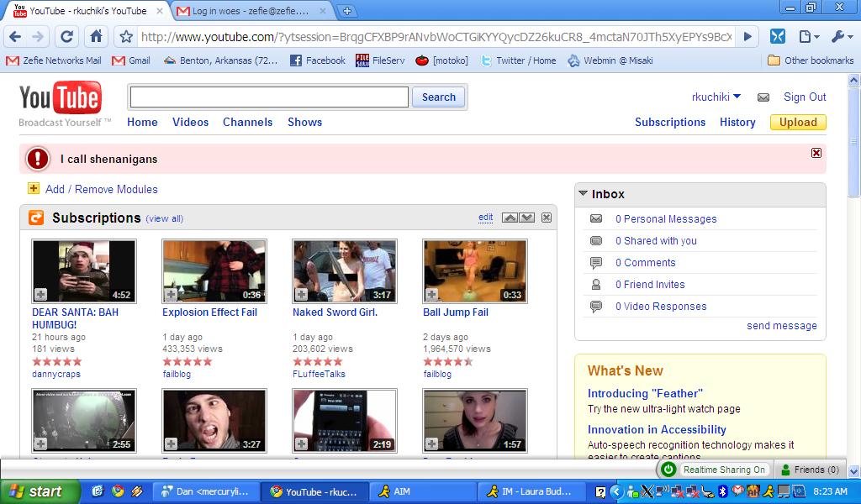Bookmark this page with the star icon

126,37
